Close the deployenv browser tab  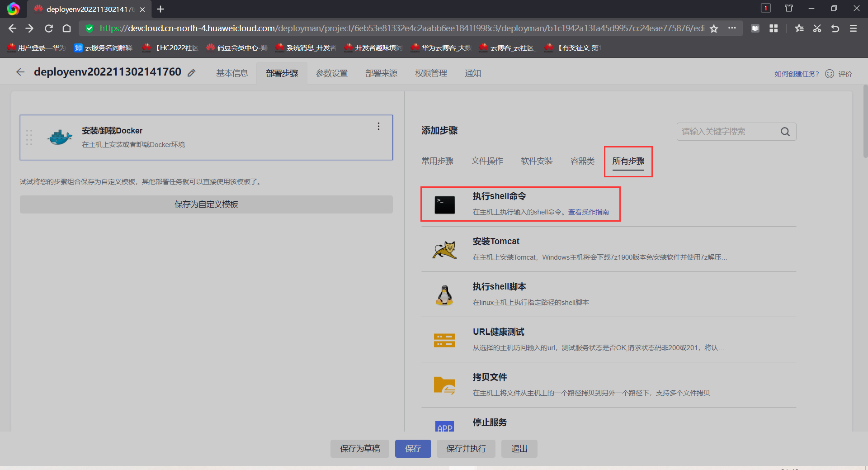pos(142,9)
